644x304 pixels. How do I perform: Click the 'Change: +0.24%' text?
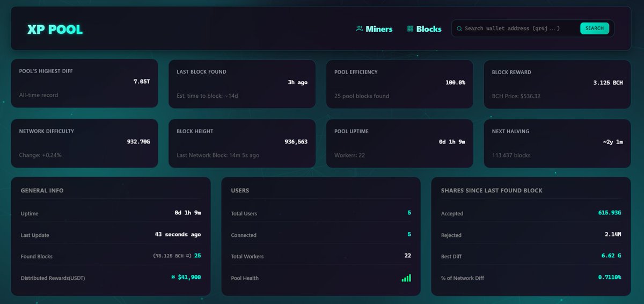(x=40, y=155)
